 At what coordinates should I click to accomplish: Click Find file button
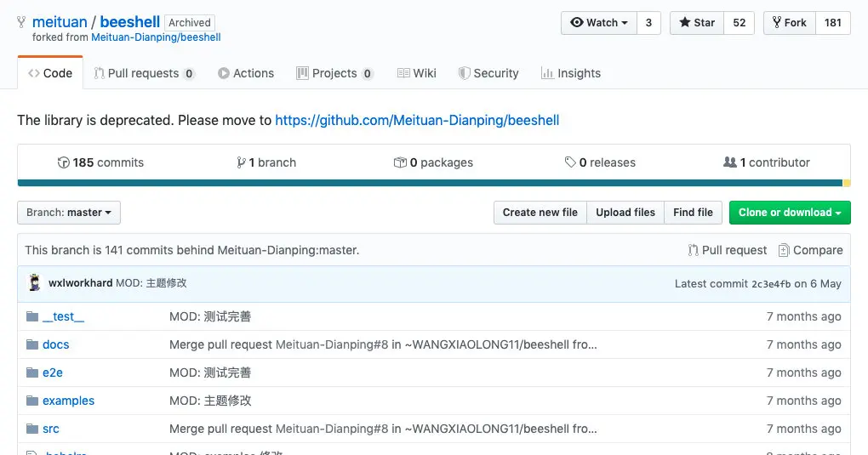(x=693, y=213)
